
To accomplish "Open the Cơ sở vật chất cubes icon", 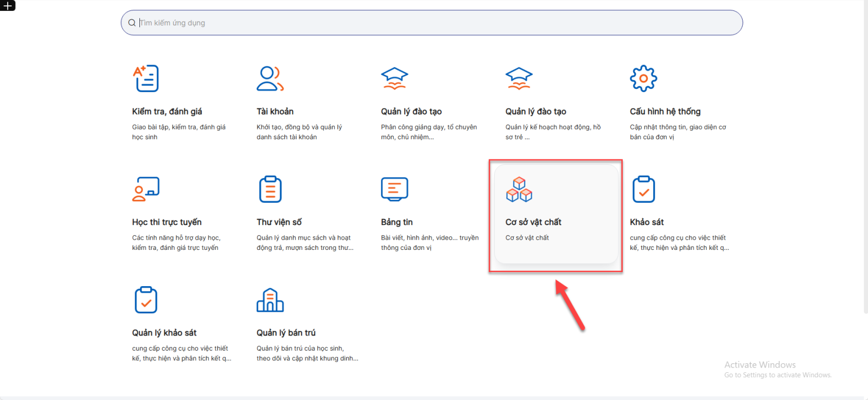I will click(x=519, y=189).
